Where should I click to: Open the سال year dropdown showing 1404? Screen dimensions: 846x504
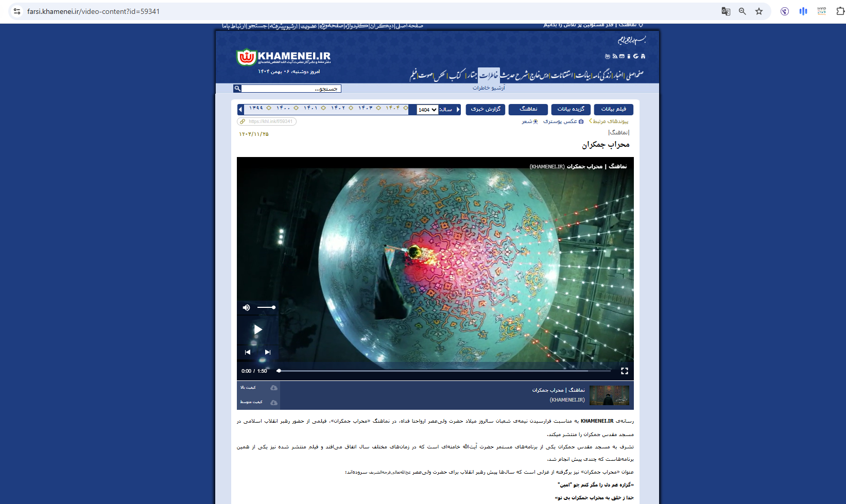click(427, 110)
